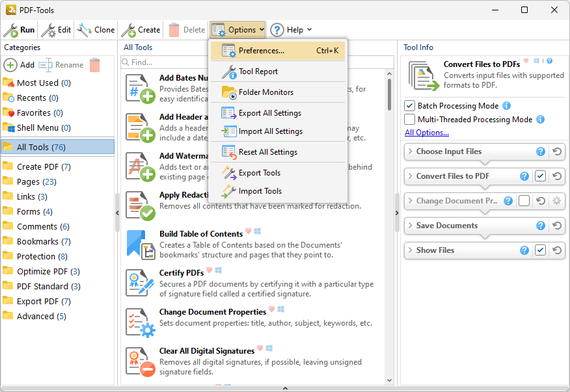Viewport: 570px width, 392px height.
Task: Toggle favorite heart on Certify PDFs
Action: point(209,270)
